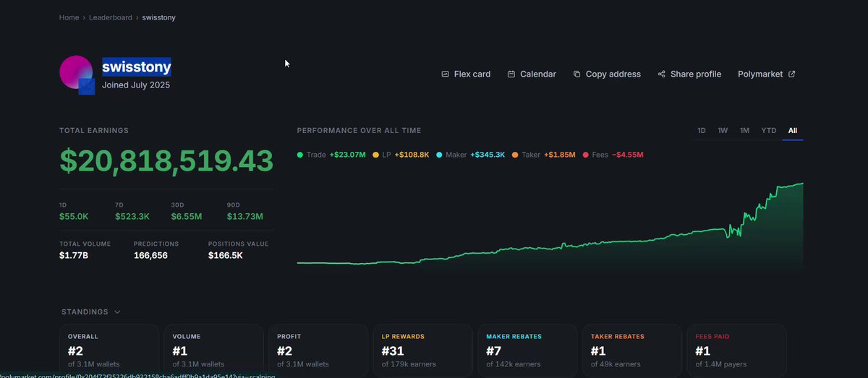
Task: Open the LP Rewards #31 card
Action: click(x=423, y=351)
